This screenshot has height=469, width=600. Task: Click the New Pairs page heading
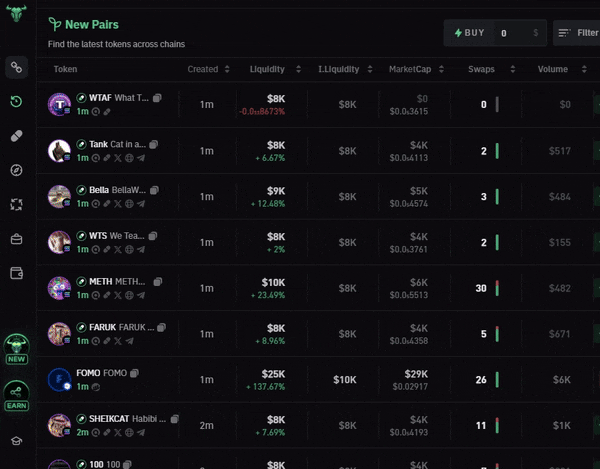92,24
